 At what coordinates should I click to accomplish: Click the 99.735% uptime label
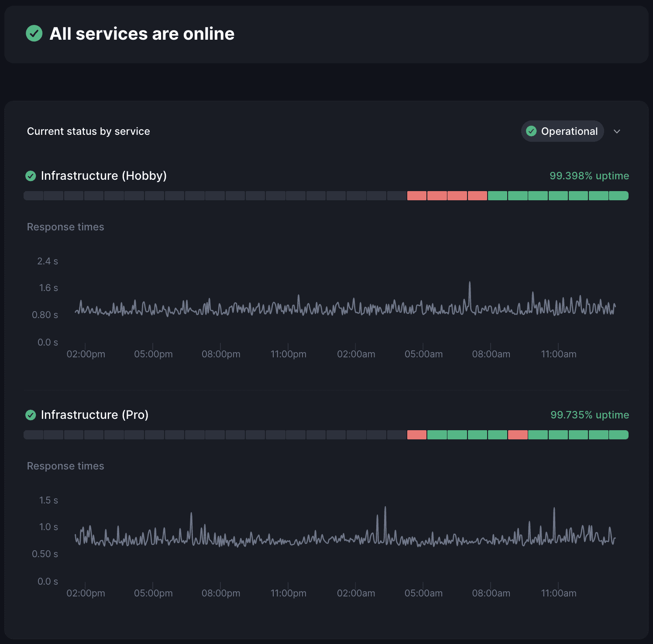tap(590, 415)
